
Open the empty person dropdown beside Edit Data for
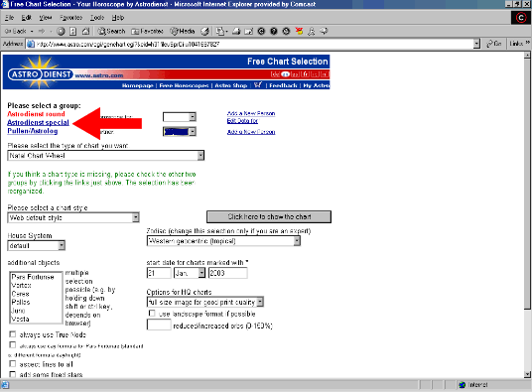(179, 117)
